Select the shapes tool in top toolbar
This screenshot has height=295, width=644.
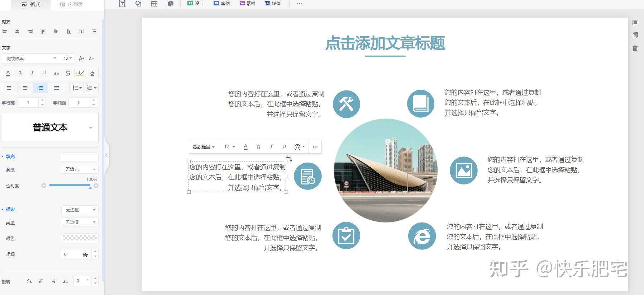click(x=138, y=4)
